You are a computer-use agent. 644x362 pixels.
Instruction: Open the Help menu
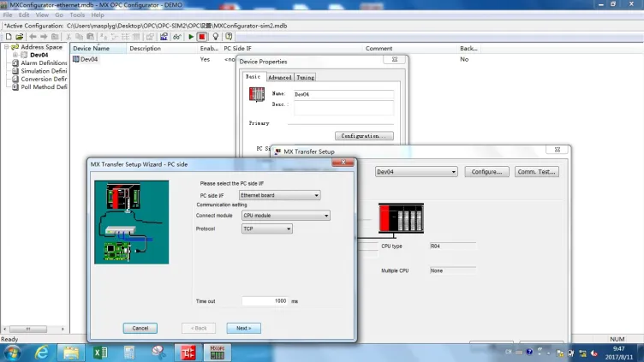click(x=98, y=15)
